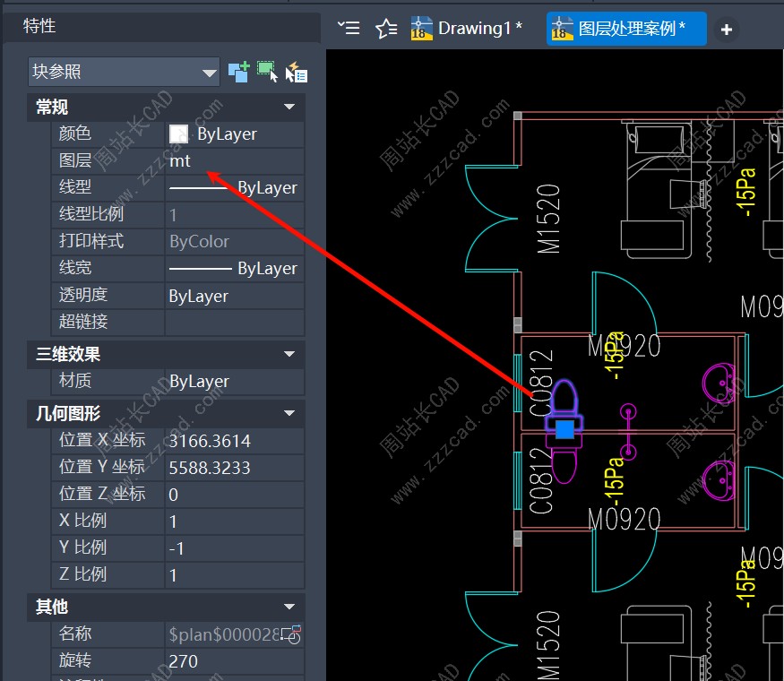The image size is (784, 681).
Task: Open the 块参照 object type dropdown
Action: tap(210, 72)
